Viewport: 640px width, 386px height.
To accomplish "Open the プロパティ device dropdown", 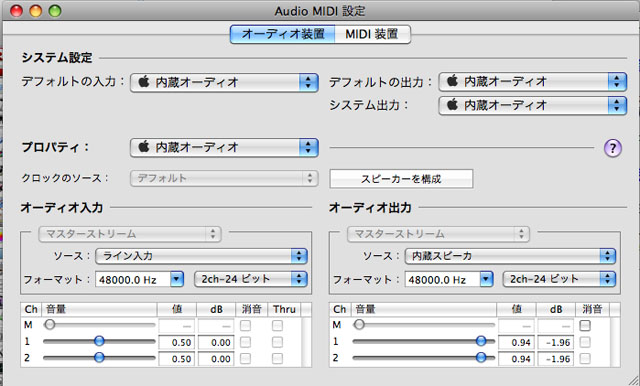I will point(224,147).
